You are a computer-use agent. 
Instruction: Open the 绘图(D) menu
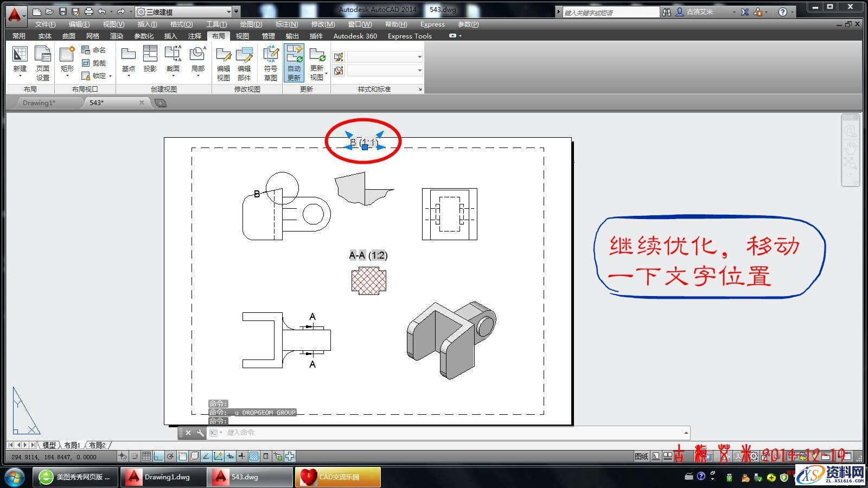(252, 24)
